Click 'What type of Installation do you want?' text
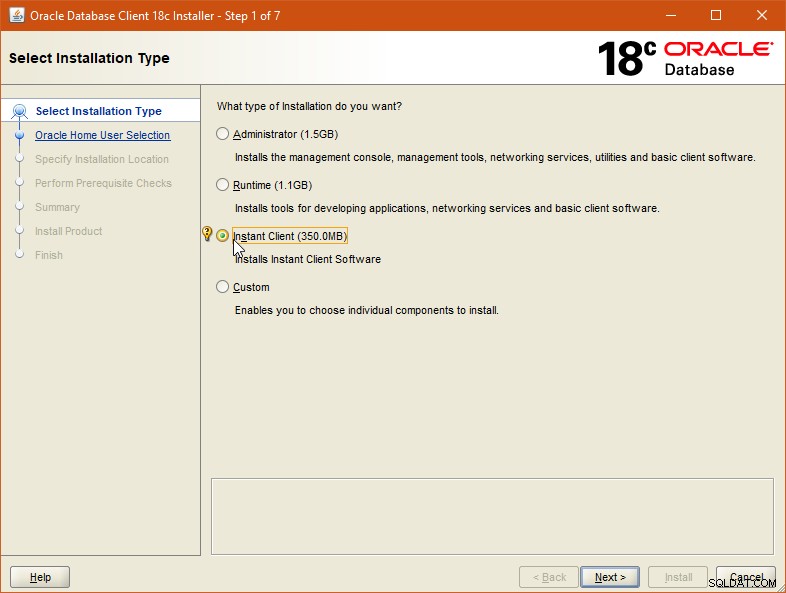 click(x=309, y=106)
